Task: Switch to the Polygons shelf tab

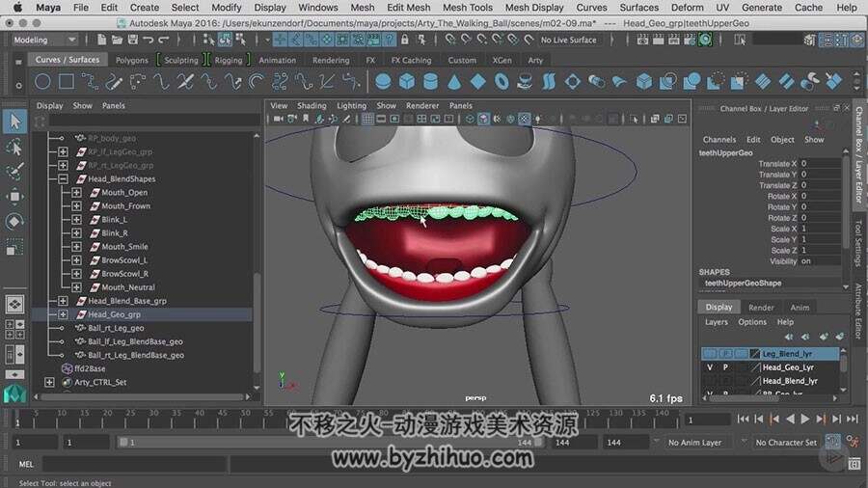Action: (132, 60)
